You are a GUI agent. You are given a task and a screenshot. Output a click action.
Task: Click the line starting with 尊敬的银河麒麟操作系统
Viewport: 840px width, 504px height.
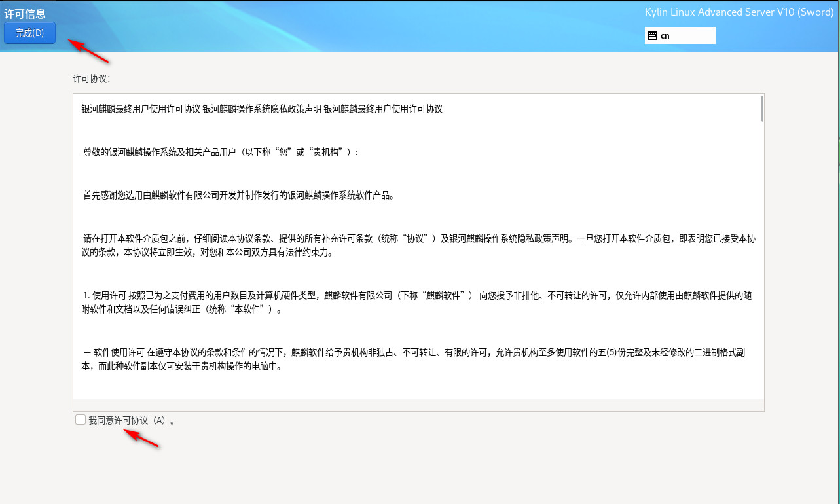pos(220,152)
